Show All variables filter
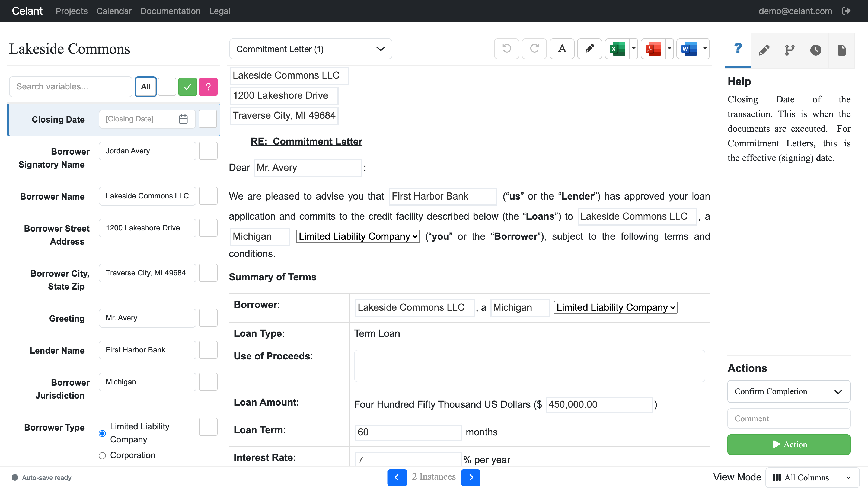Image resolution: width=868 pixels, height=488 pixels. pos(146,86)
